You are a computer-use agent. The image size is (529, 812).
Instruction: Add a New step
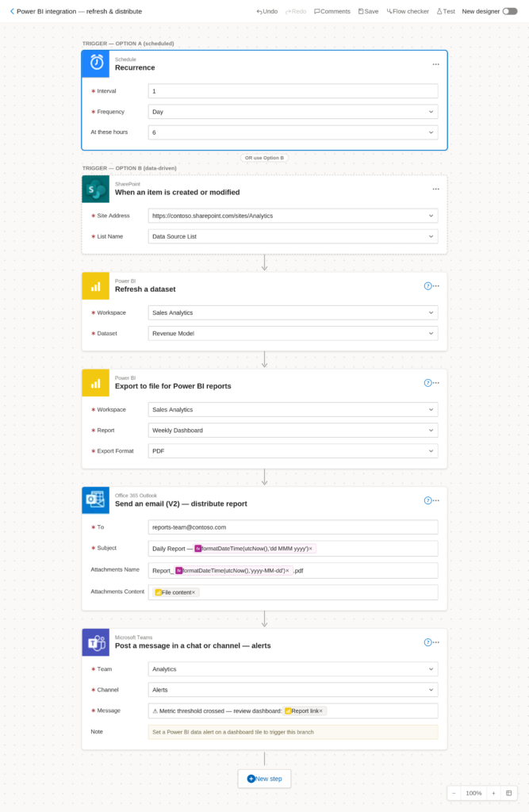pos(264,779)
